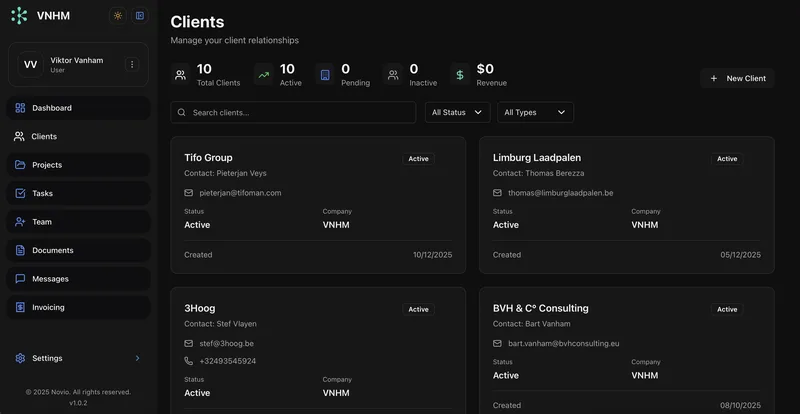Click the Tasks checkbox icon in the sidebar
800x414 pixels.
[x=20, y=193]
